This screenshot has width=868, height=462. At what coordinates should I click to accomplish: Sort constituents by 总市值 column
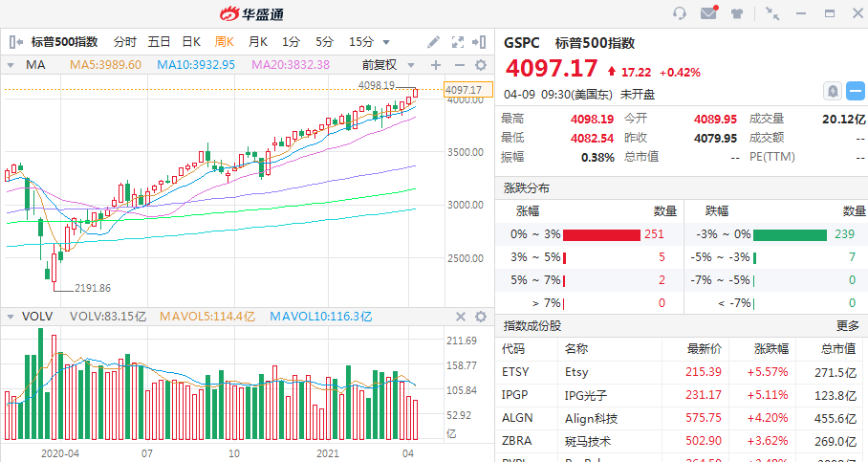(x=838, y=349)
